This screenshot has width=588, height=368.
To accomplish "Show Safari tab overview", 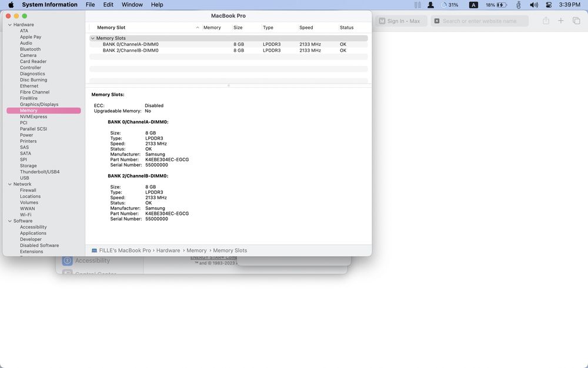I will (x=576, y=21).
